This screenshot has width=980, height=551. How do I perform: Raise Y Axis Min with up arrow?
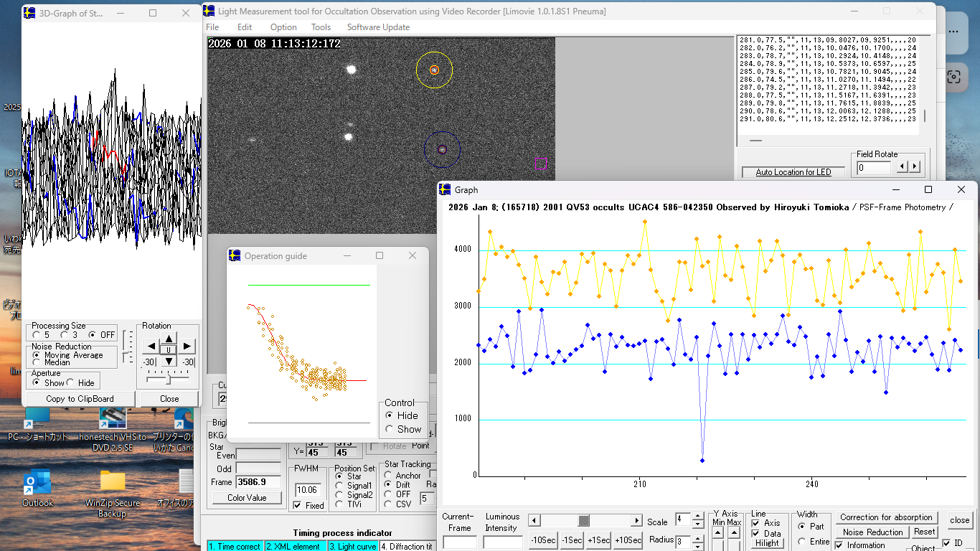(718, 532)
